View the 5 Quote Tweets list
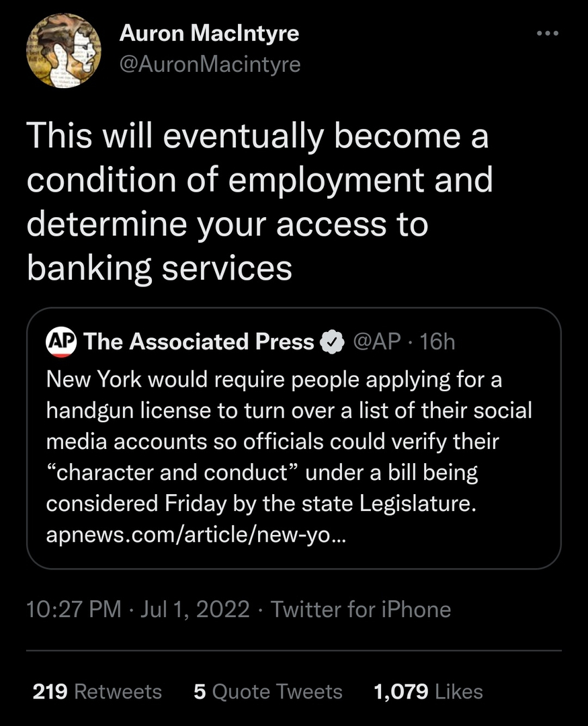Screen dimensions: 588x726 (267, 692)
